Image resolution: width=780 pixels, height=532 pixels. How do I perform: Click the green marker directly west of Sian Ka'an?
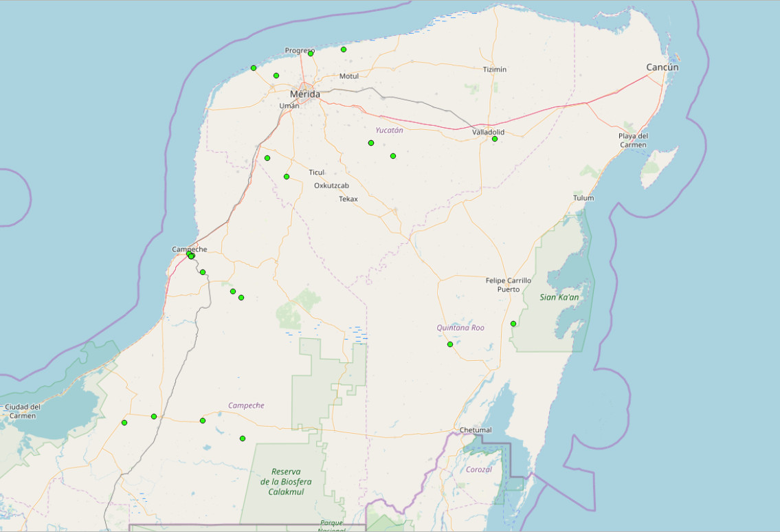click(x=513, y=324)
